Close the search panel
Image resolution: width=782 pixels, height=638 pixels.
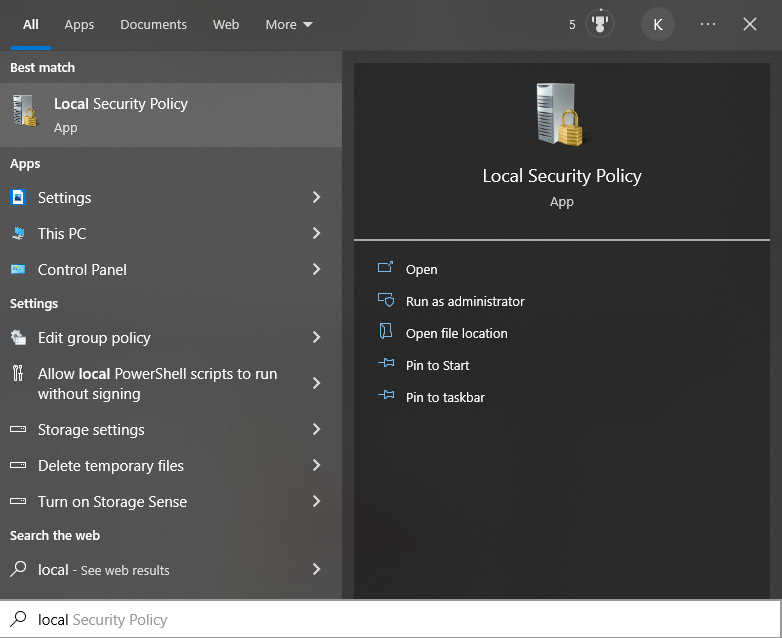(750, 24)
